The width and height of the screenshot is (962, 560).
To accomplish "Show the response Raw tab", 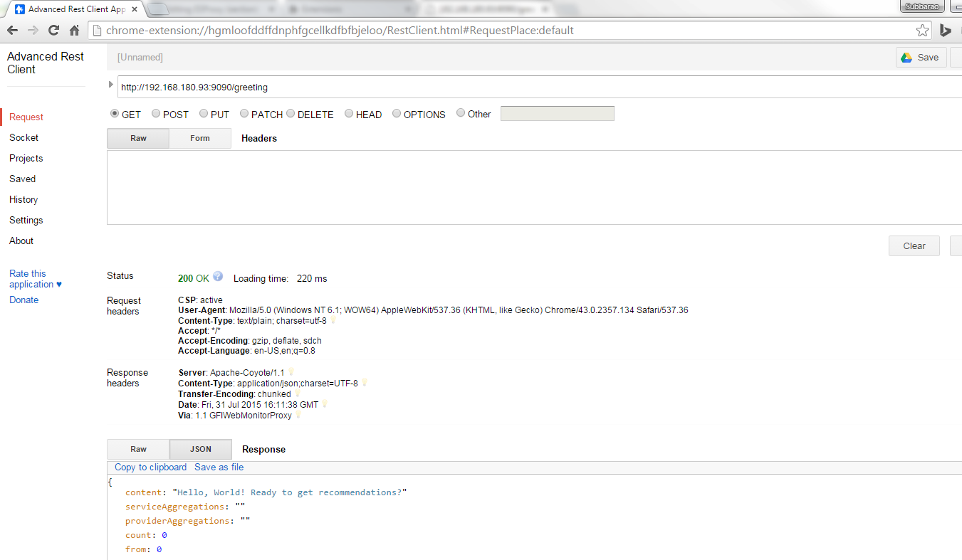I will coord(138,449).
